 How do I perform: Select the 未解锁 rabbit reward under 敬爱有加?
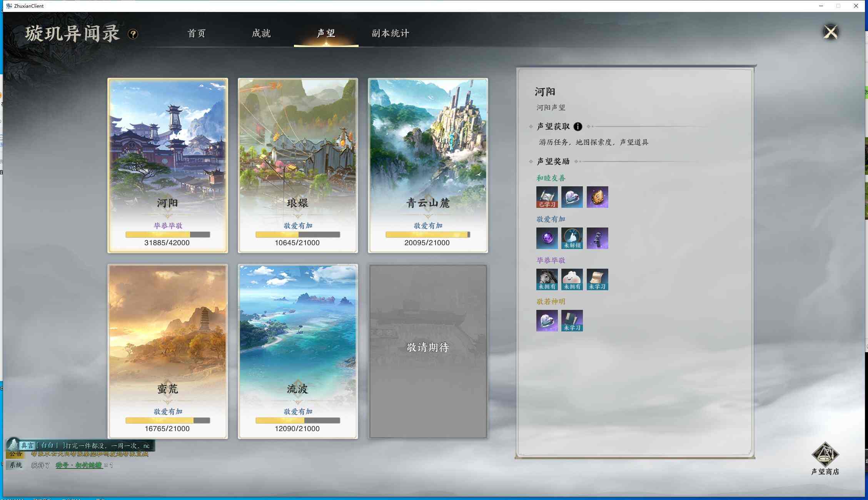pos(572,238)
